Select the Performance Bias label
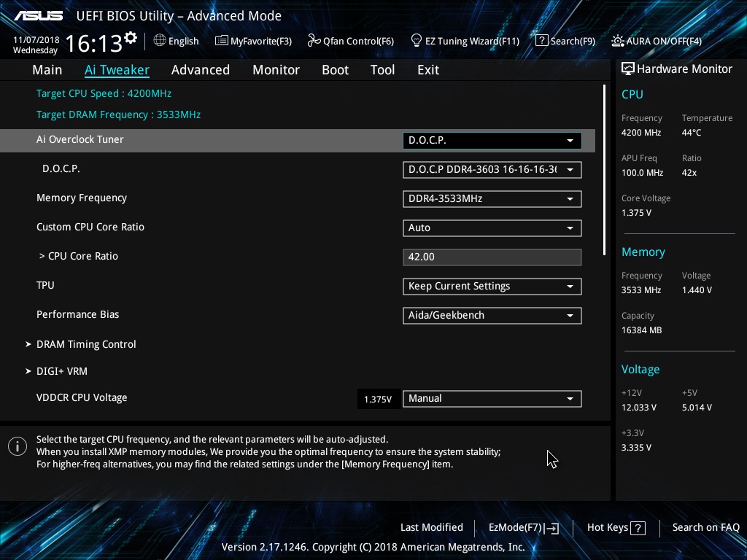Image resolution: width=747 pixels, height=560 pixels. (77, 314)
